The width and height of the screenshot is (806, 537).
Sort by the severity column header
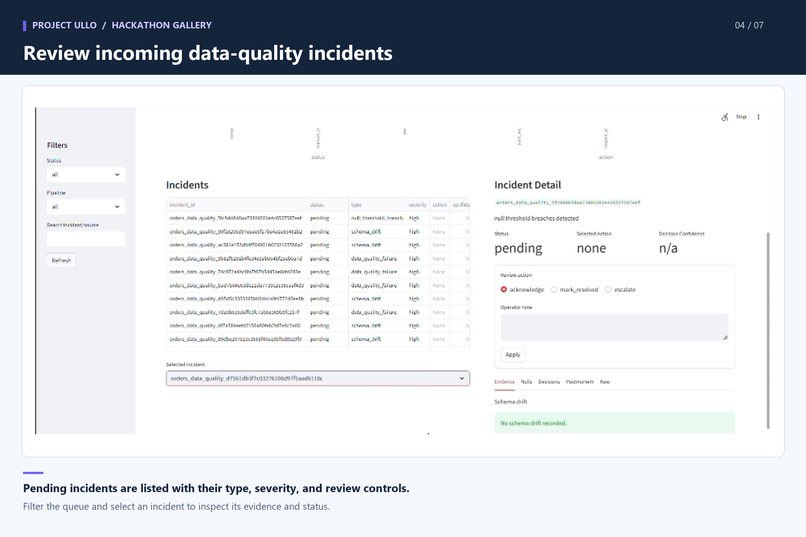point(417,205)
